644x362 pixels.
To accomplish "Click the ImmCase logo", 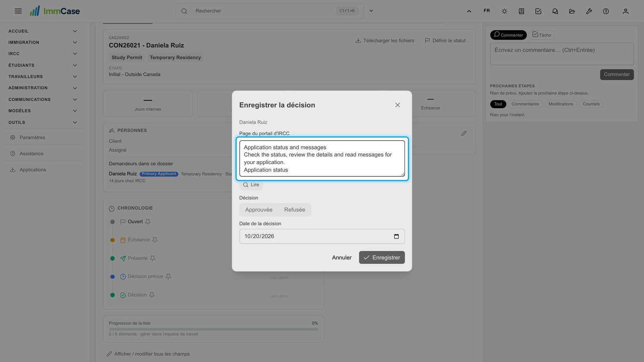I will tap(55, 11).
